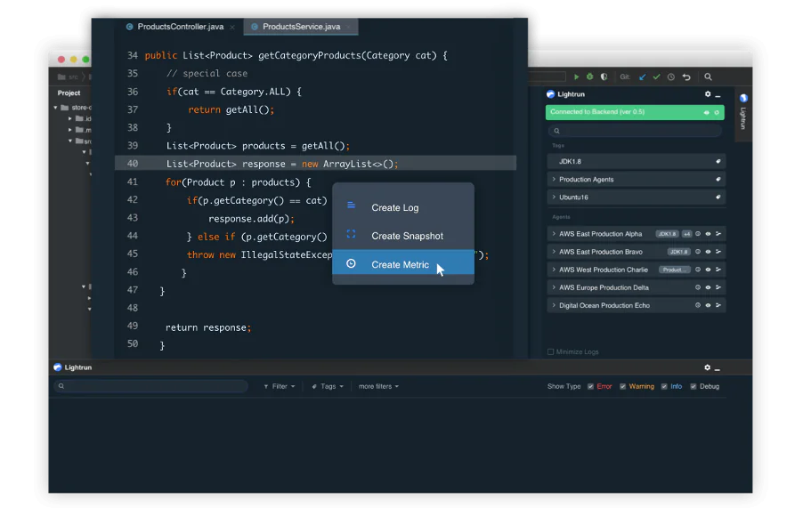803x532 pixels.
Task: Click the tag icon next to JDK1.8
Action: click(x=719, y=161)
